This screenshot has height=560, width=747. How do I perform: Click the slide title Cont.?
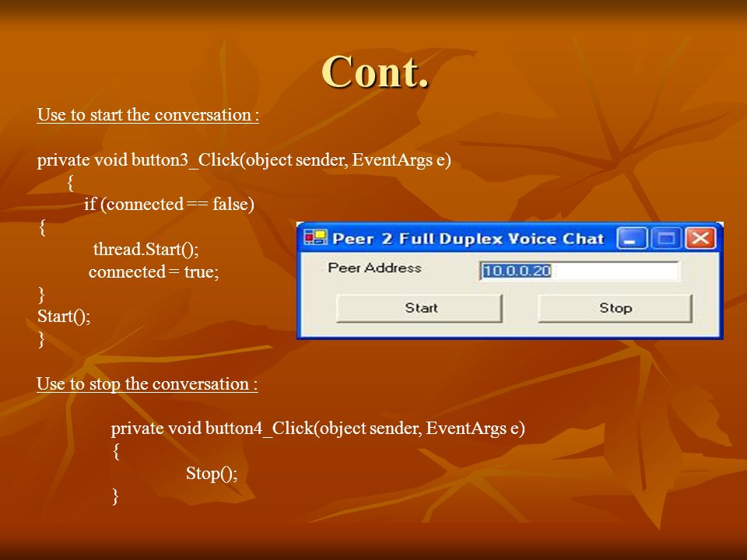375,72
